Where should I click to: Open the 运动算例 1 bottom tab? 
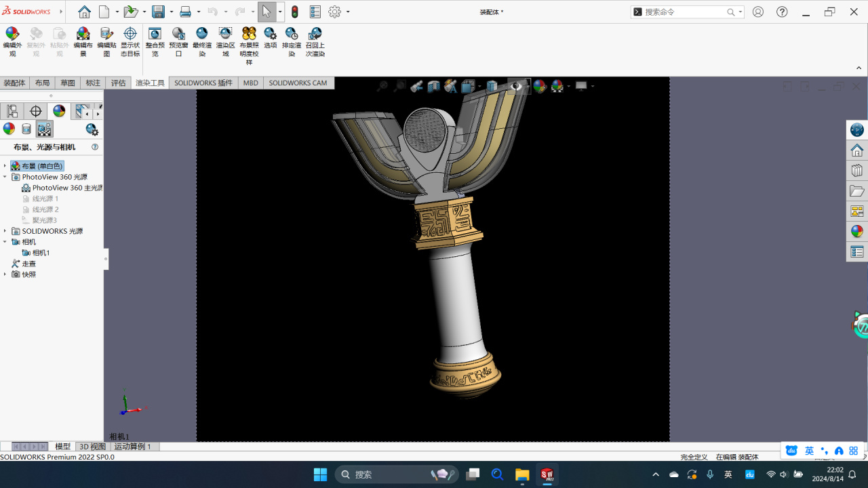pos(133,447)
